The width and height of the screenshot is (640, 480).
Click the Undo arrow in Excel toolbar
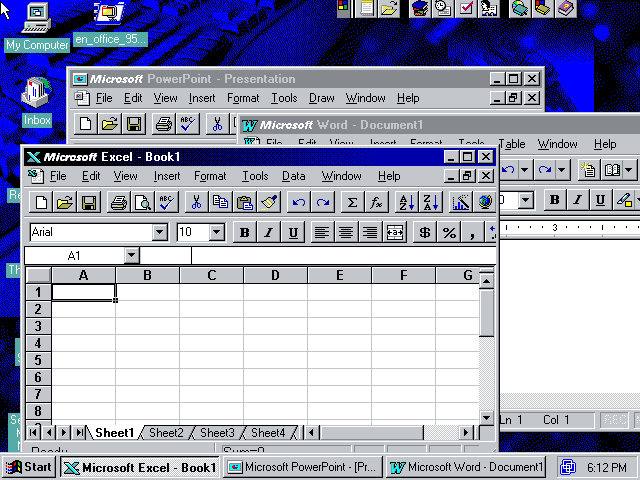[299, 202]
